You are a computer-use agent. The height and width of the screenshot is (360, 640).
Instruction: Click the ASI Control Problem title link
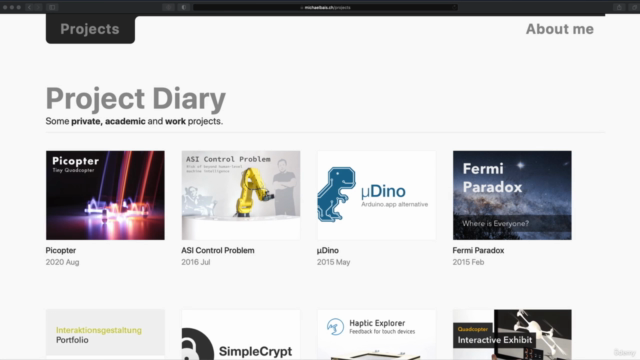tap(218, 250)
